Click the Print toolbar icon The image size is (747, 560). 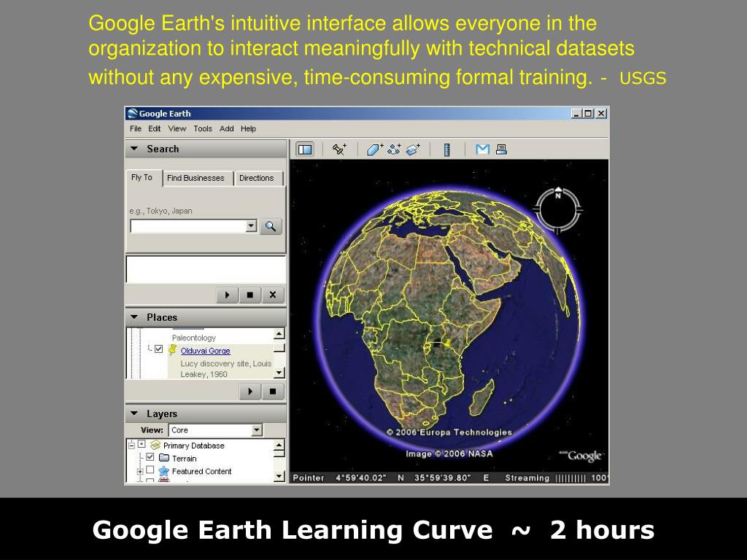(501, 149)
